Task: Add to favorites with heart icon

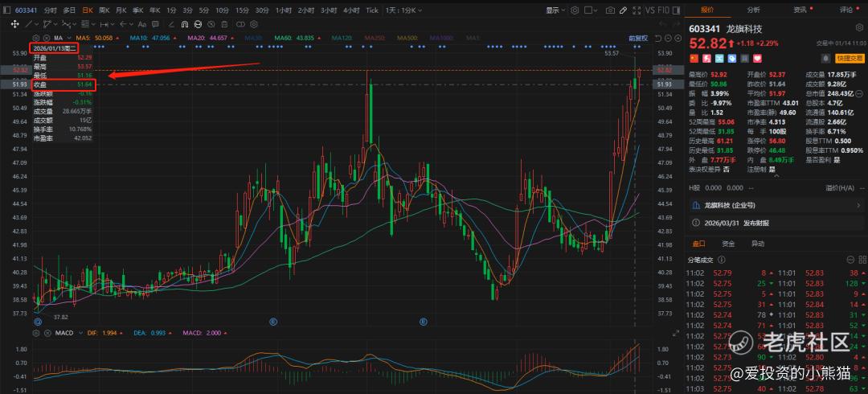Action: tap(757, 58)
